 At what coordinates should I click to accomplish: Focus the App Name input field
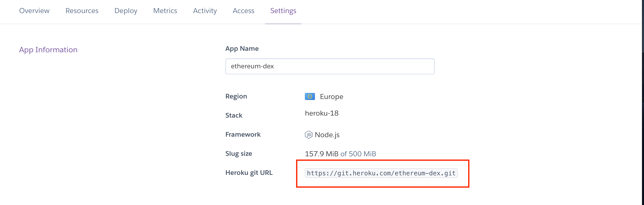pyautogui.click(x=330, y=66)
